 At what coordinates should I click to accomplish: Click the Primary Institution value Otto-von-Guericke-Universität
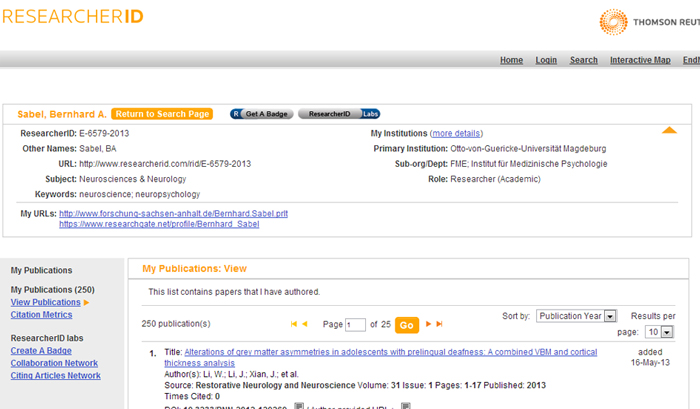click(528, 149)
